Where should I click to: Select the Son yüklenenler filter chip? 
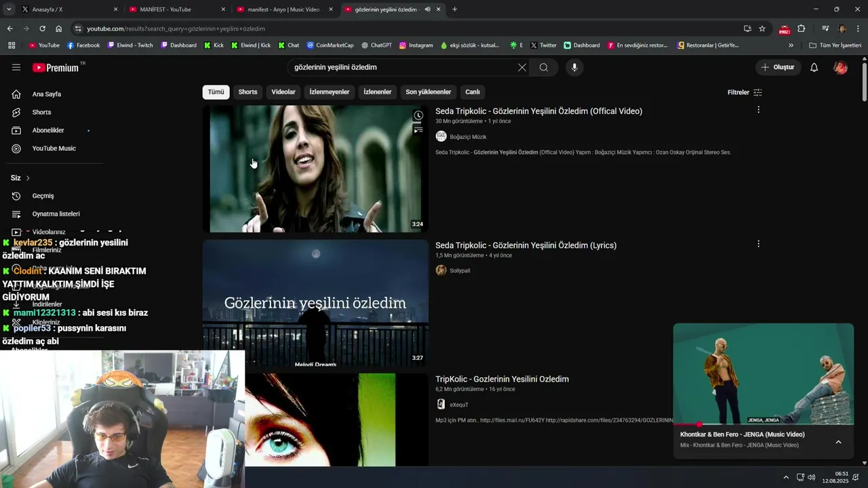(x=429, y=92)
